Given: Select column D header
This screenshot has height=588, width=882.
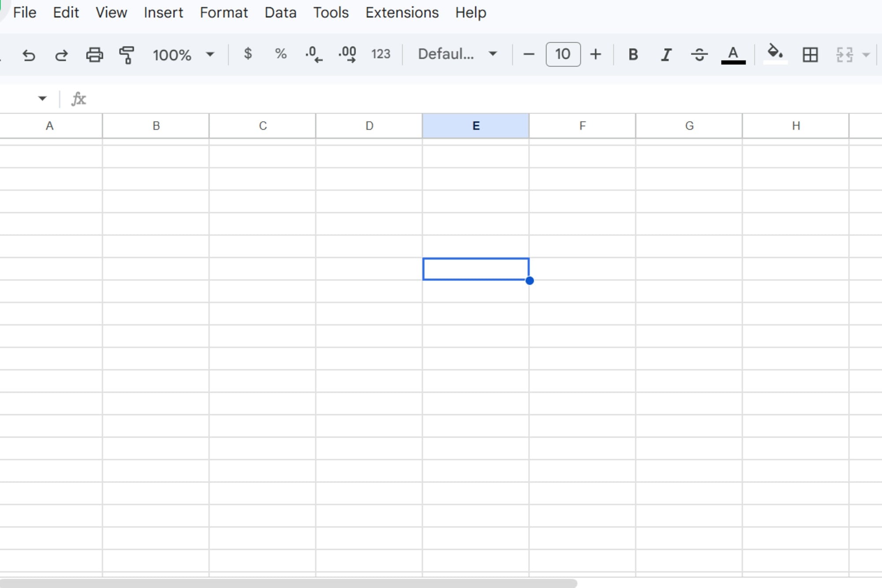Looking at the screenshot, I should (x=369, y=126).
